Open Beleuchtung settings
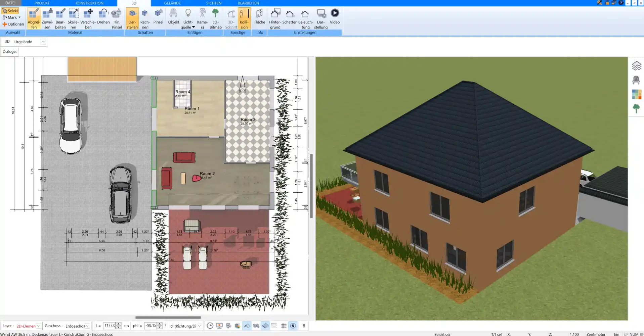The width and height of the screenshot is (644, 336). point(305,18)
